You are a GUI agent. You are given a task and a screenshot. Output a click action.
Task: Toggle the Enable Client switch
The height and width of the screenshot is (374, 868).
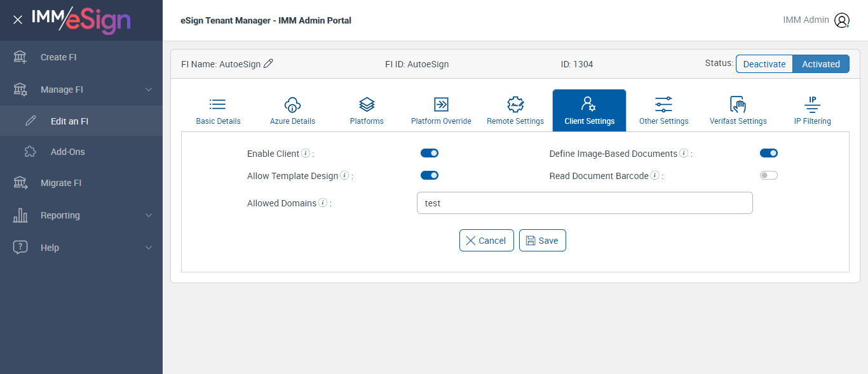pos(430,153)
